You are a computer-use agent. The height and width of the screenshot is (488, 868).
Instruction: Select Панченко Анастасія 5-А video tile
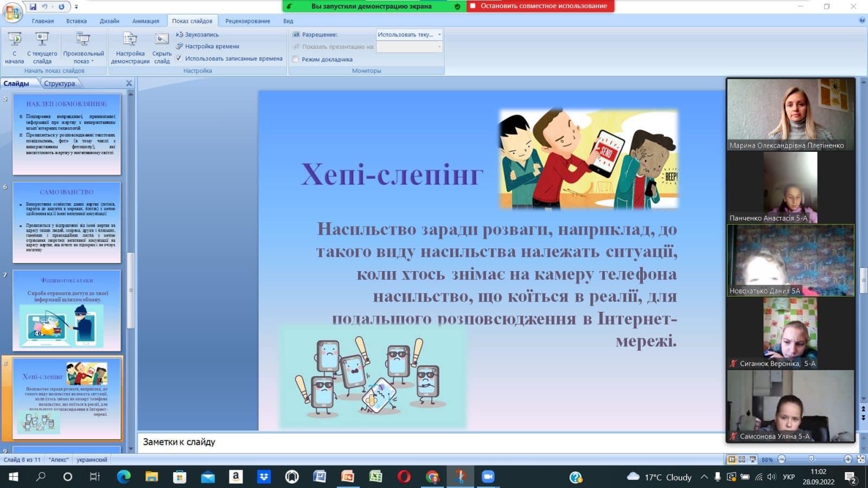pyautogui.click(x=790, y=187)
